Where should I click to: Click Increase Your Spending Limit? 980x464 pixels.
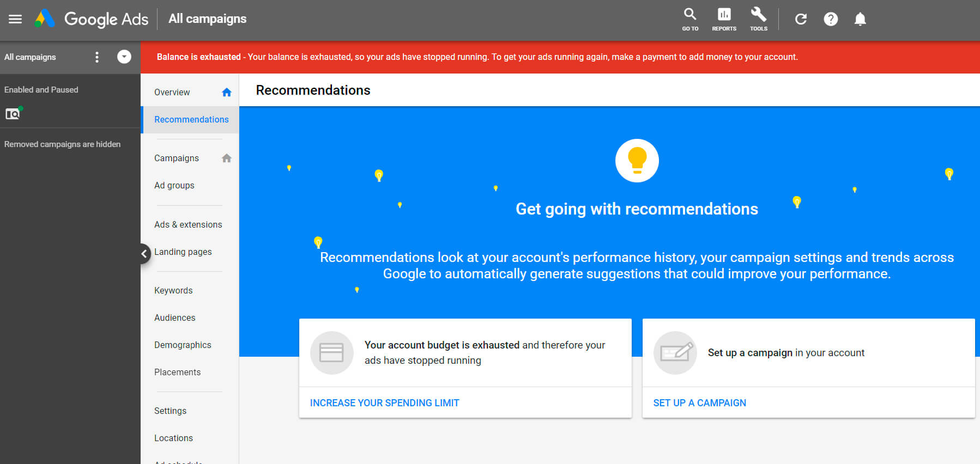pos(384,403)
